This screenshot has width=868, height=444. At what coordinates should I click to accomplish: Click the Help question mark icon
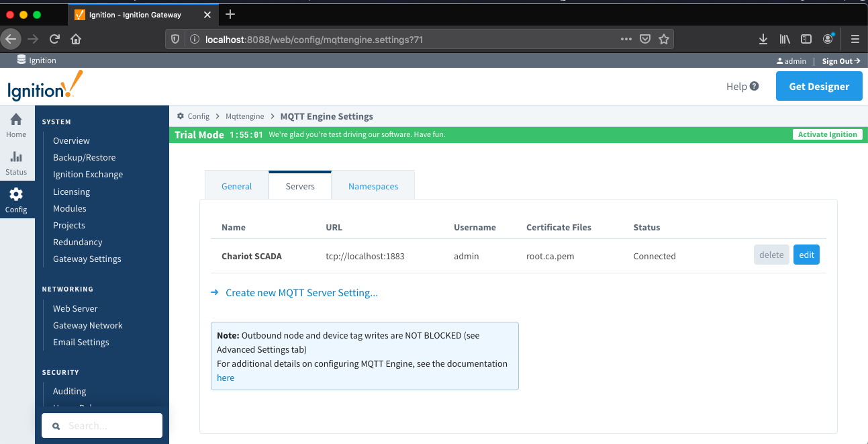tap(754, 86)
